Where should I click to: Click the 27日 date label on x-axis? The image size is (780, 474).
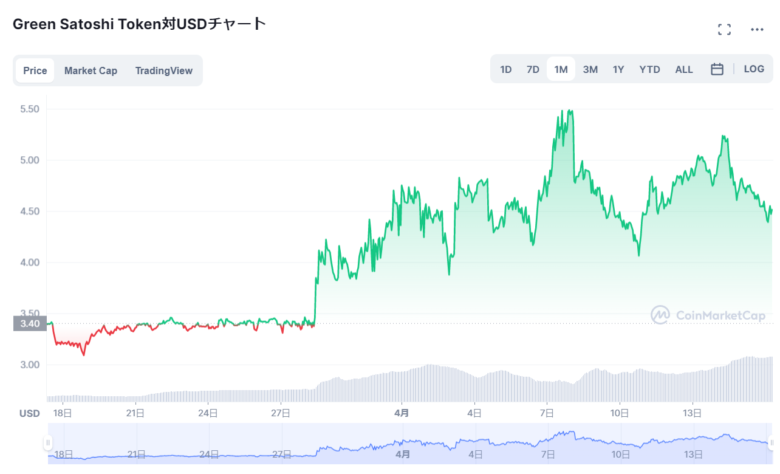coord(281,413)
